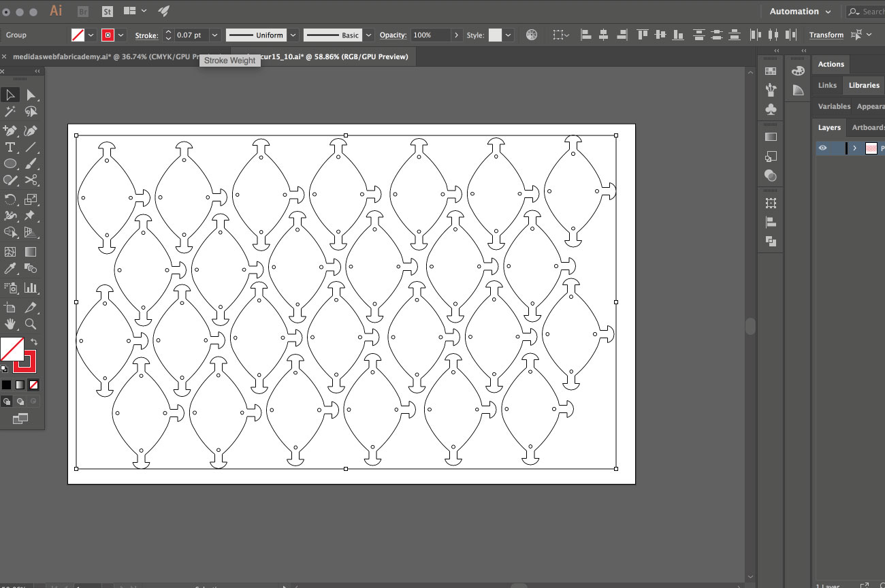
Task: Expand the layer's disclosure arrow
Action: tap(854, 148)
